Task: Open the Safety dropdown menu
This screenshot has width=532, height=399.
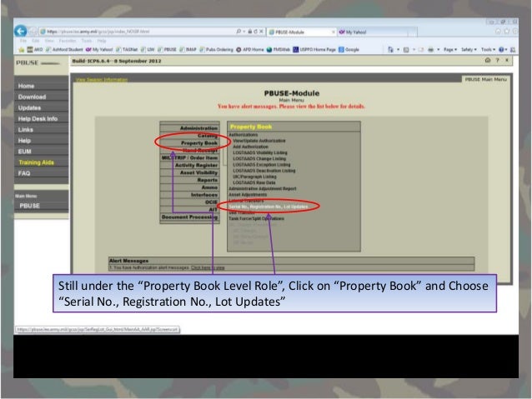Action: coord(469,49)
